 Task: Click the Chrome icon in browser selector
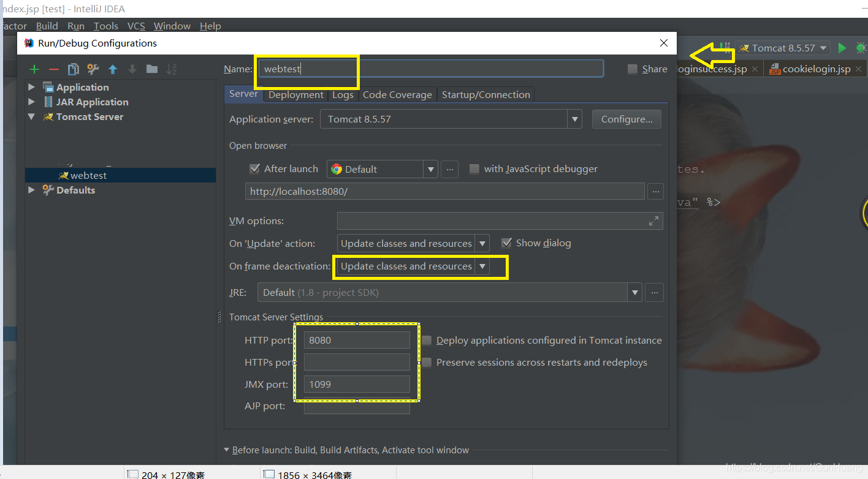point(337,169)
